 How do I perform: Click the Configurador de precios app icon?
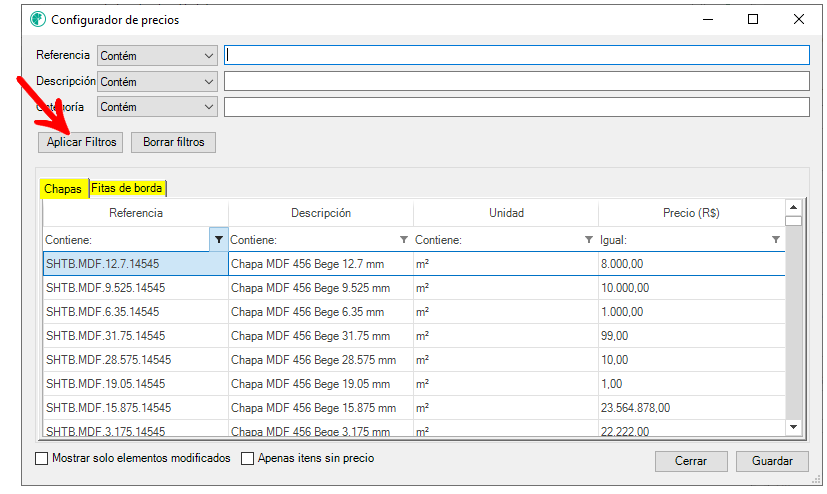[38, 20]
